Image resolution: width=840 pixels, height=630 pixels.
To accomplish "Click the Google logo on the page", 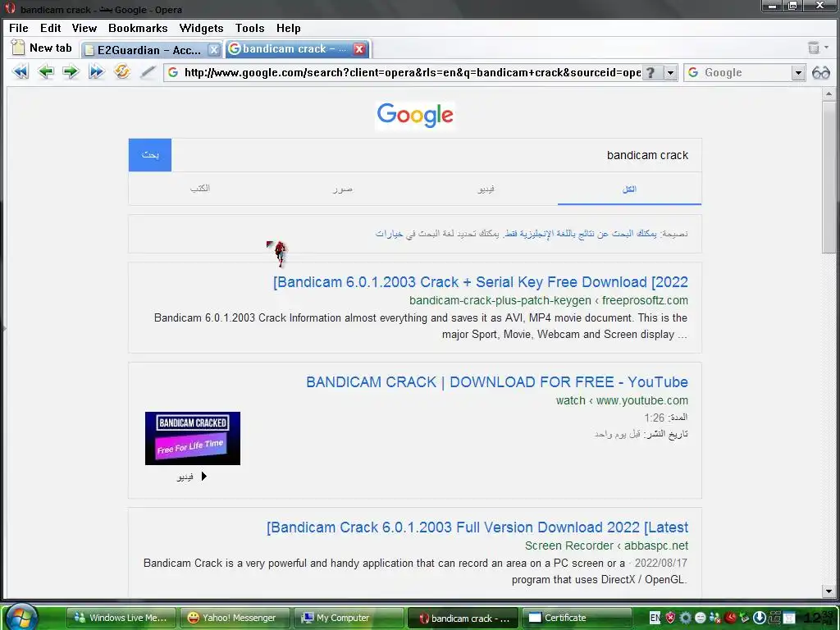I will [x=415, y=115].
